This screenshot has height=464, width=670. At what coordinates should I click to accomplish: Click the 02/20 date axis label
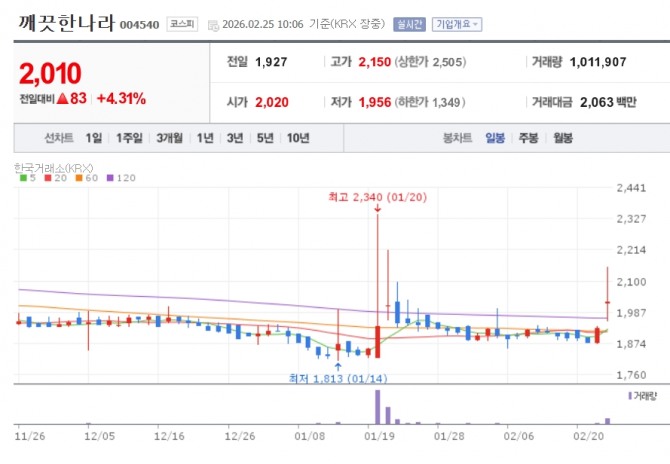click(x=588, y=436)
